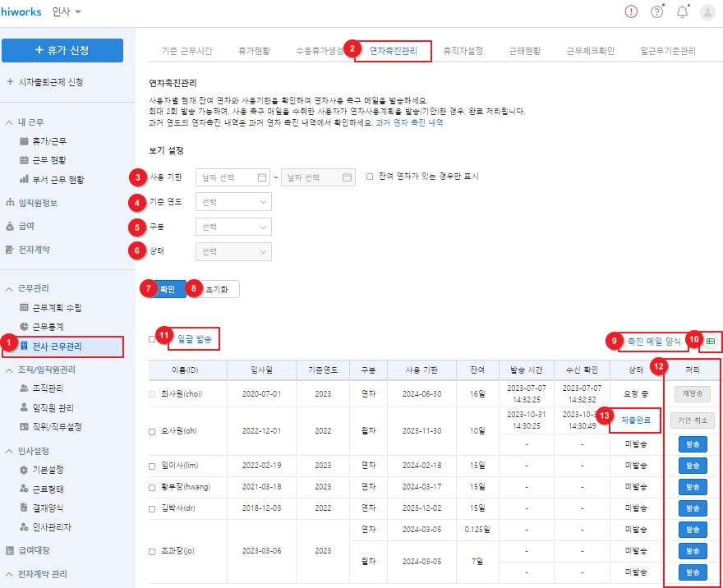723x588 pixels.
Task: Open the 인사 module dropdown
Action: click(67, 11)
